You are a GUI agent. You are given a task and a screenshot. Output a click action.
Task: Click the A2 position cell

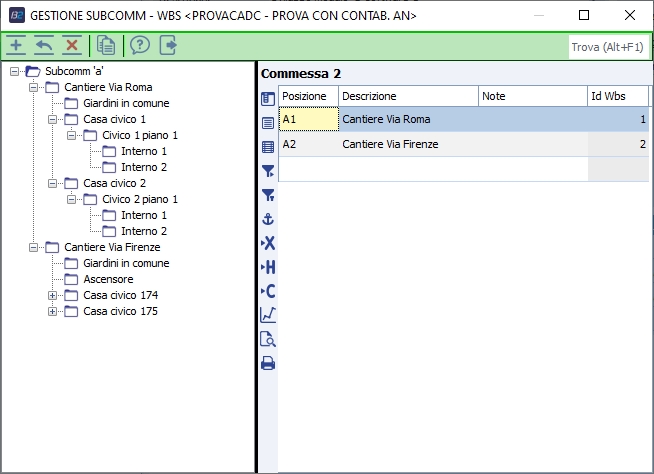click(309, 144)
